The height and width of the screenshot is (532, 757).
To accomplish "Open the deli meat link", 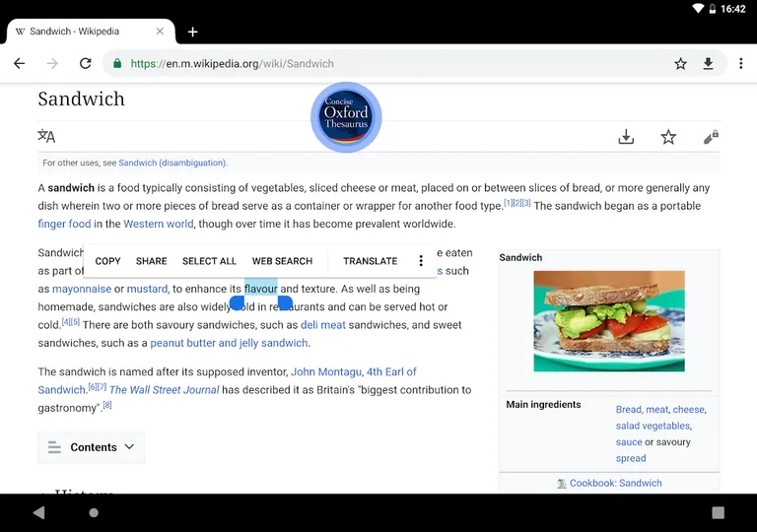I will click(323, 325).
